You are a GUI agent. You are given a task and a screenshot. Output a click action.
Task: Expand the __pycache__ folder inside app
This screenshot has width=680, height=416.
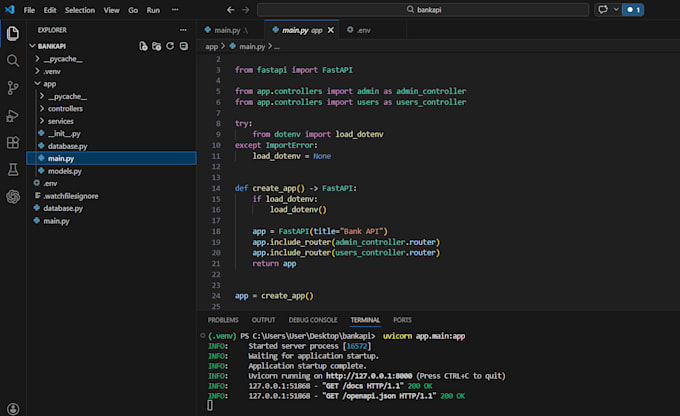point(42,96)
